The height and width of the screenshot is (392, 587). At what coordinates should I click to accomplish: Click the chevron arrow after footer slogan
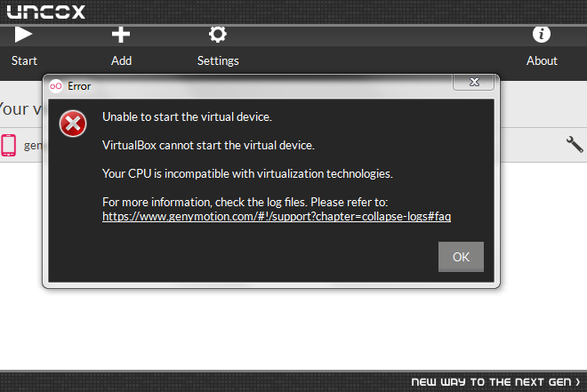578,382
